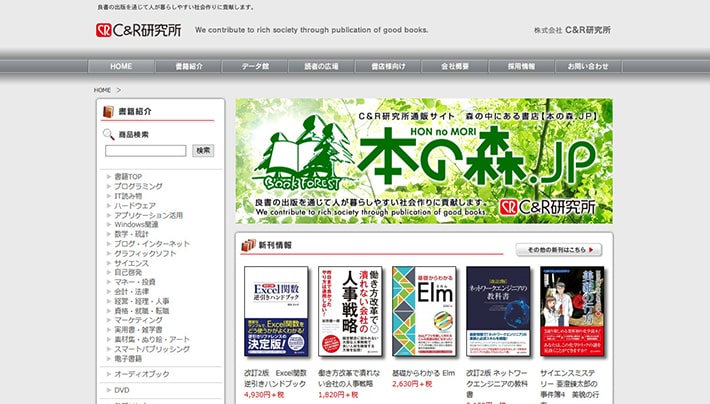Open the プログラミング category in sidebar
Image resolution: width=710 pixels, height=404 pixels.
pos(138,186)
